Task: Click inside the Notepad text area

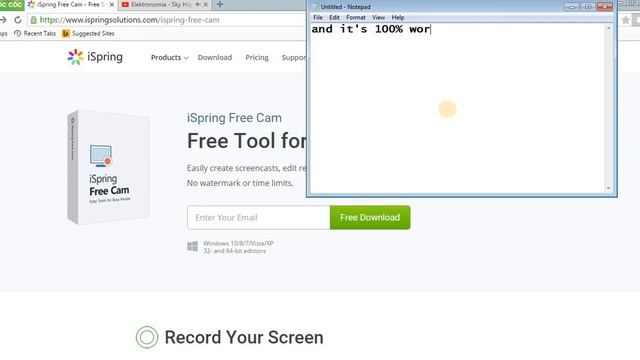Action: point(457,108)
